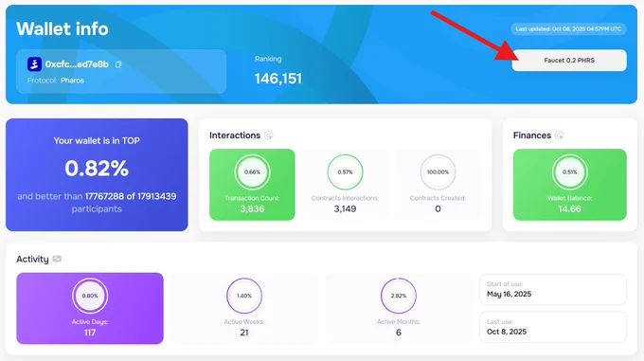644x361 pixels.
Task: Click the ranking value 146,151
Action: point(278,79)
